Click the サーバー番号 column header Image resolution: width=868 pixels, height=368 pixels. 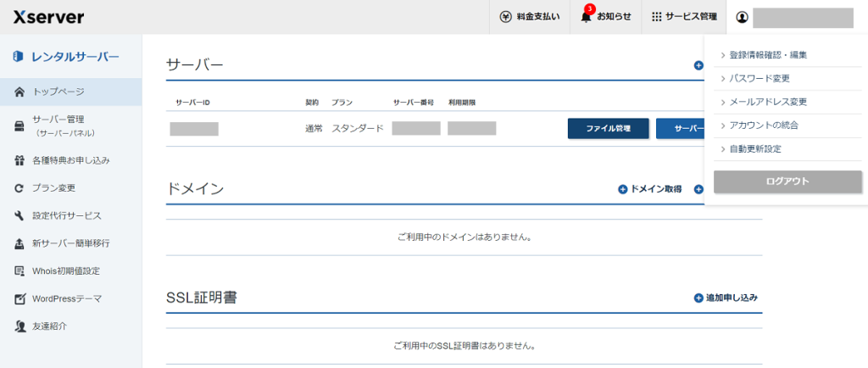tap(413, 103)
